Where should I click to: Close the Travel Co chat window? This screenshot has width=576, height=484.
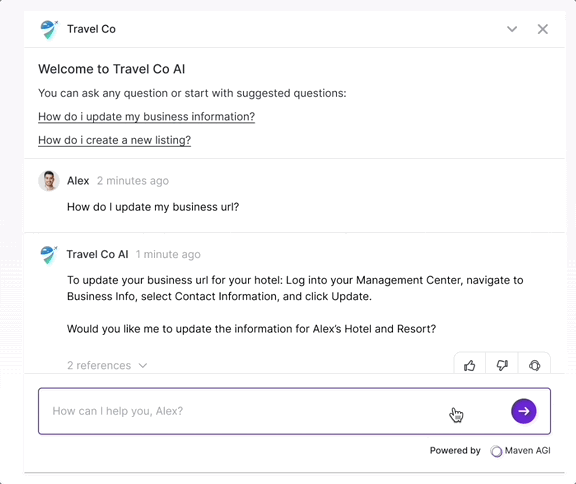[x=543, y=29]
